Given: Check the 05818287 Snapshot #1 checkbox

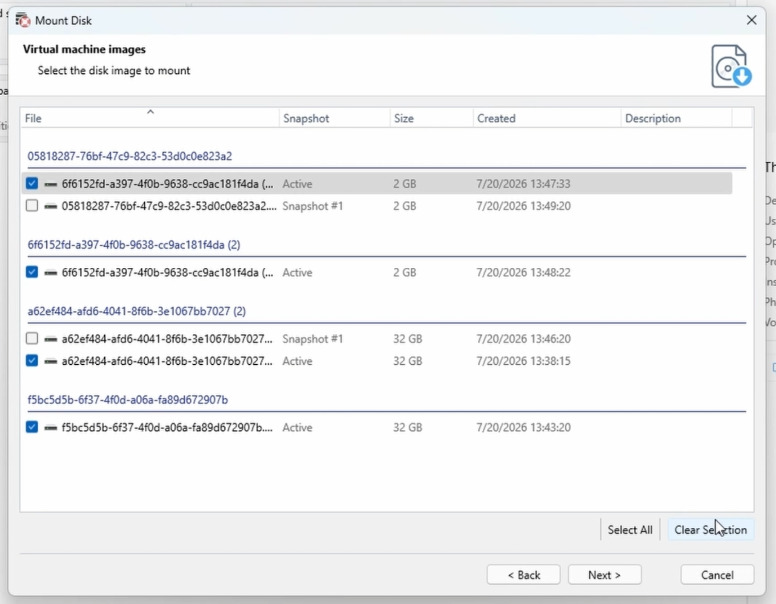Looking at the screenshot, I should tap(32, 205).
